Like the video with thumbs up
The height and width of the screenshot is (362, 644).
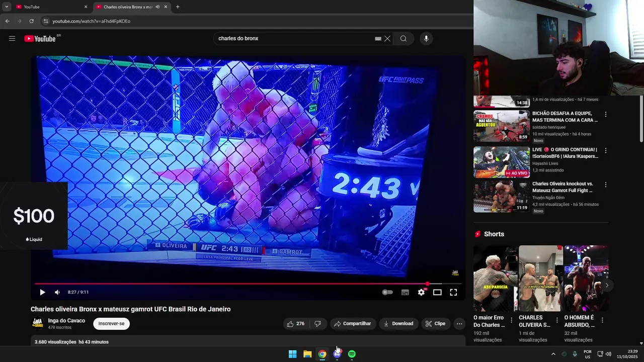point(296,324)
